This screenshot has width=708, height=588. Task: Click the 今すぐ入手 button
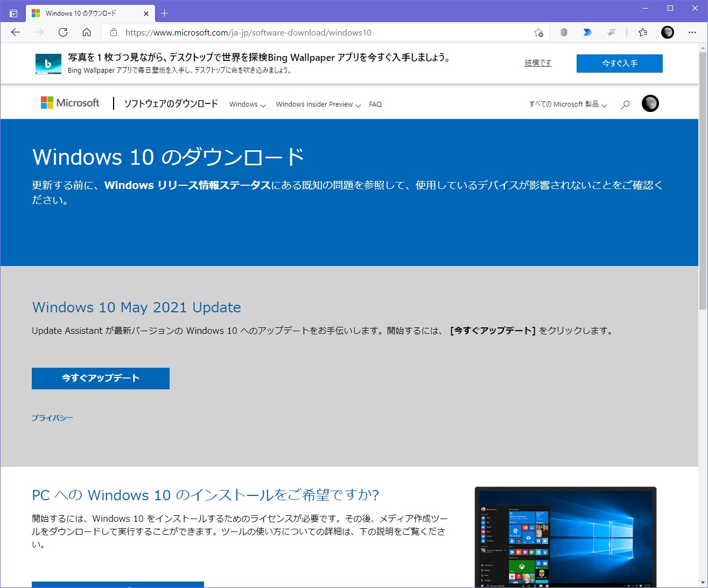(620, 64)
